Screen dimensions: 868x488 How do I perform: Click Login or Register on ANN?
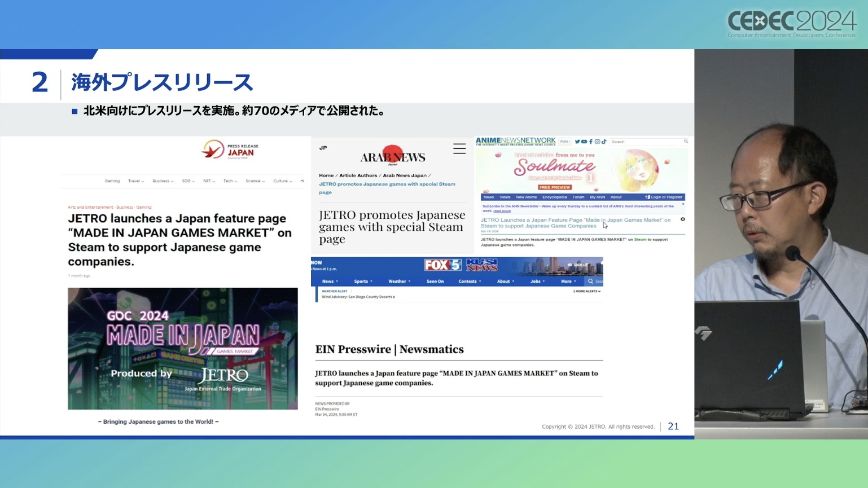click(664, 197)
